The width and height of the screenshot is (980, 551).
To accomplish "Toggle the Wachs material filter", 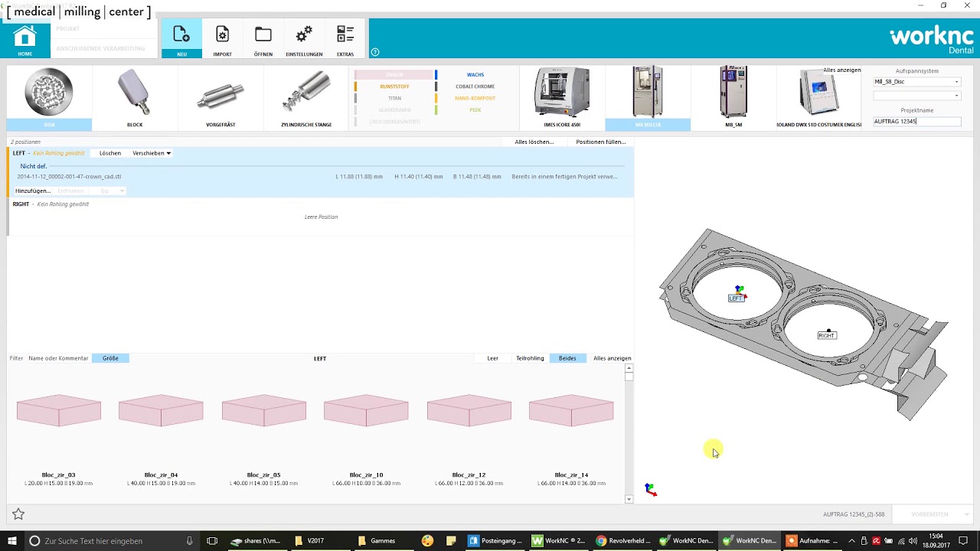I will (x=475, y=75).
